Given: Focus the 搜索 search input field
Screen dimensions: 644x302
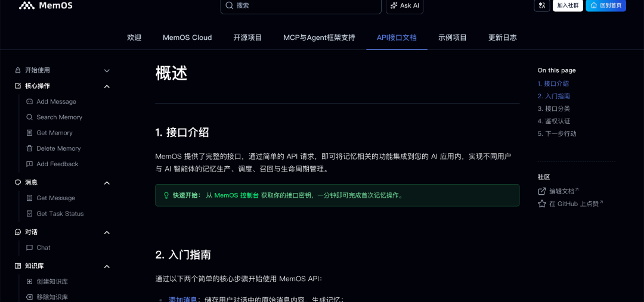Looking at the screenshot, I should (301, 6).
